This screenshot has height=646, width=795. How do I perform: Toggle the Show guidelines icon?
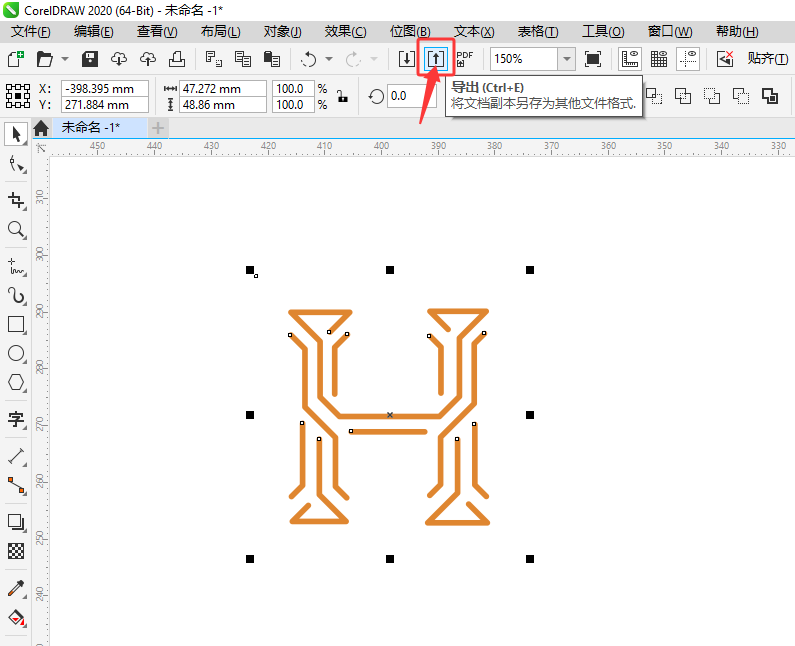click(x=688, y=59)
